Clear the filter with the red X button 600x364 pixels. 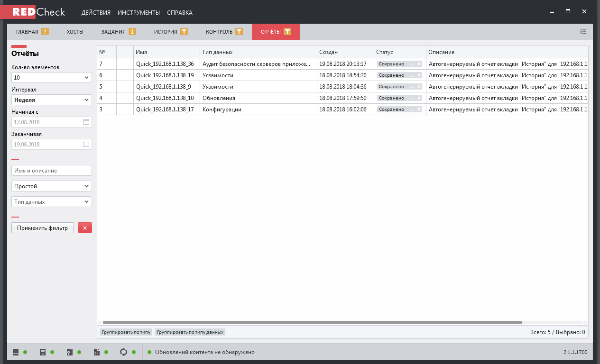(x=85, y=228)
